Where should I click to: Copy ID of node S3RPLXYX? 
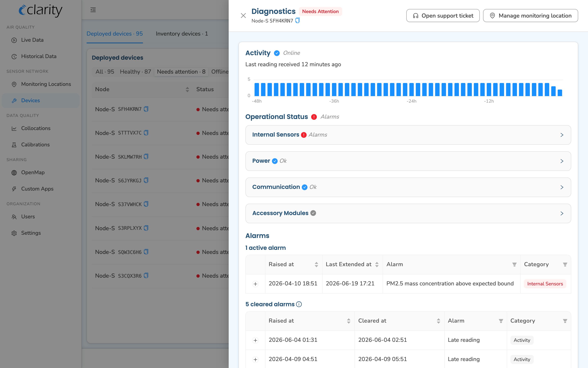click(x=146, y=228)
